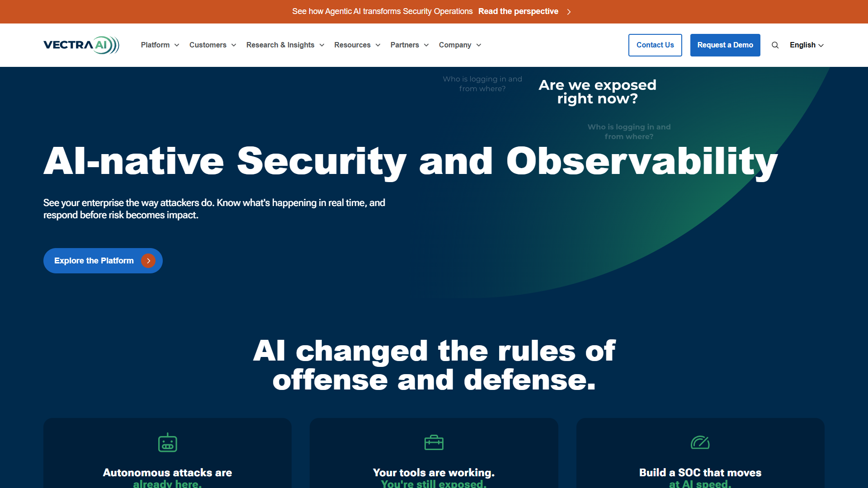This screenshot has width=868, height=488.
Task: Click the 'AI-native Security and Observability' headline
Action: pos(410,162)
